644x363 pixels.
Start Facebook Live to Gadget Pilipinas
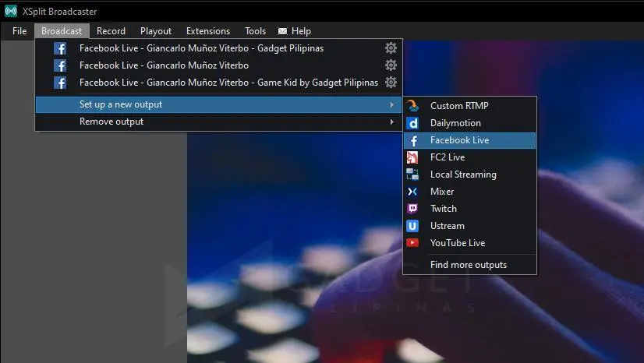(201, 48)
